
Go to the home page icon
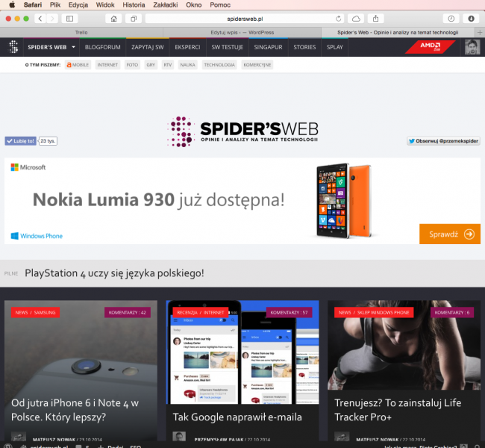pyautogui.click(x=114, y=19)
